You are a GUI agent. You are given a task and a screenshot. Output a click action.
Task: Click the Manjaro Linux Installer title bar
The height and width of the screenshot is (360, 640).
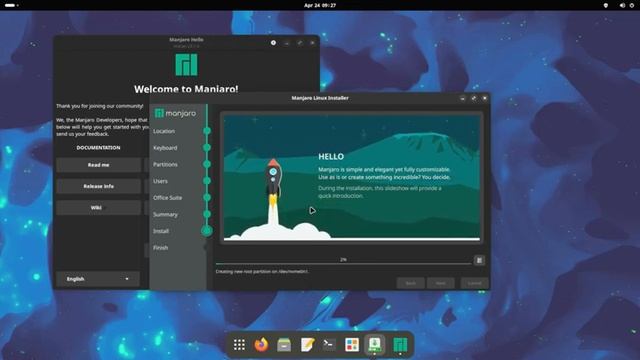click(x=320, y=98)
